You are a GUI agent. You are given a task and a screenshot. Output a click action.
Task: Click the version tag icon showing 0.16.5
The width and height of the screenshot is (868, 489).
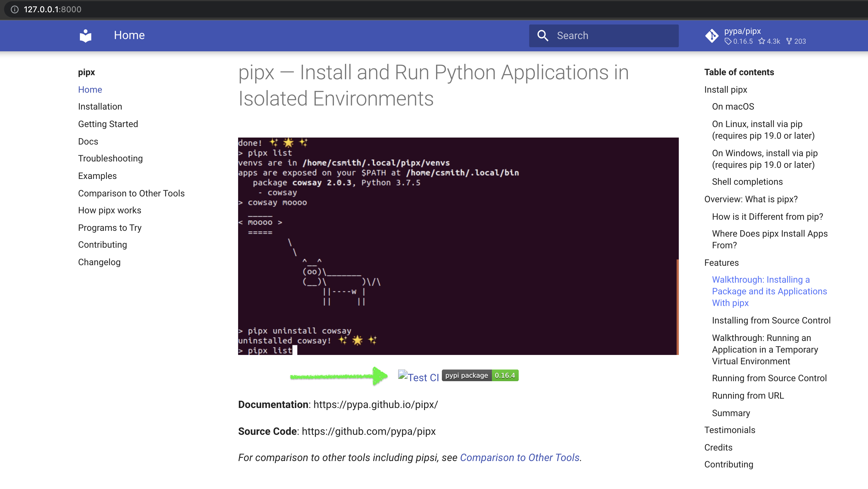tap(729, 41)
